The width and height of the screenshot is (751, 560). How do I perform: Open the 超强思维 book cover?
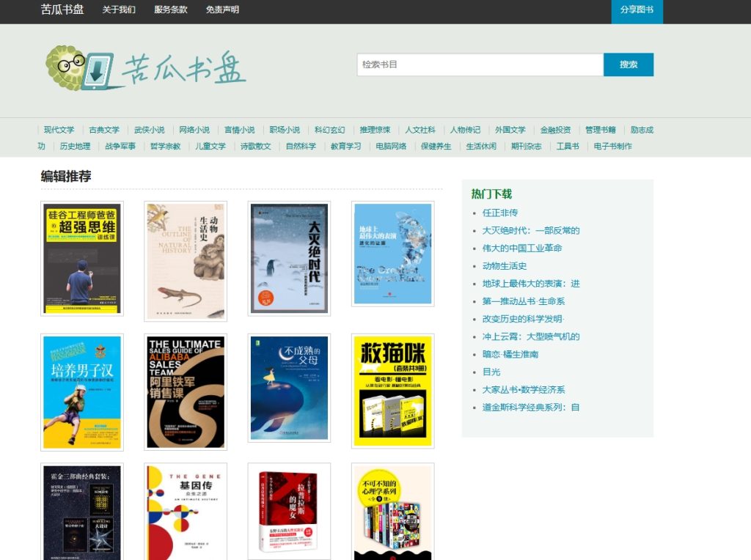[82, 258]
